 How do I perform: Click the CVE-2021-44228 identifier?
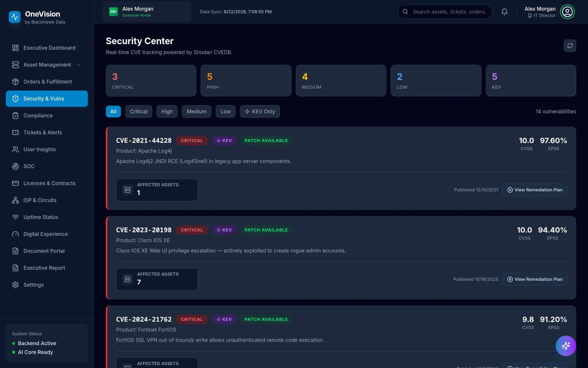[x=144, y=141]
